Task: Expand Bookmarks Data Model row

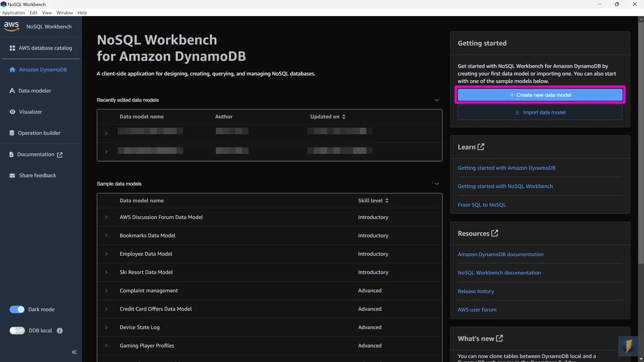Action: tap(106, 235)
